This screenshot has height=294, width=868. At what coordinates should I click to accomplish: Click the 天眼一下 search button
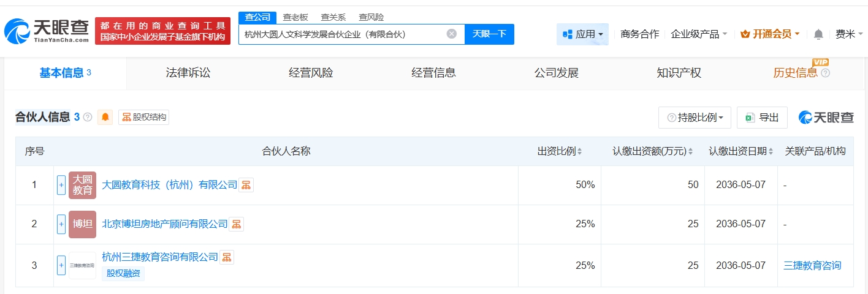point(489,34)
